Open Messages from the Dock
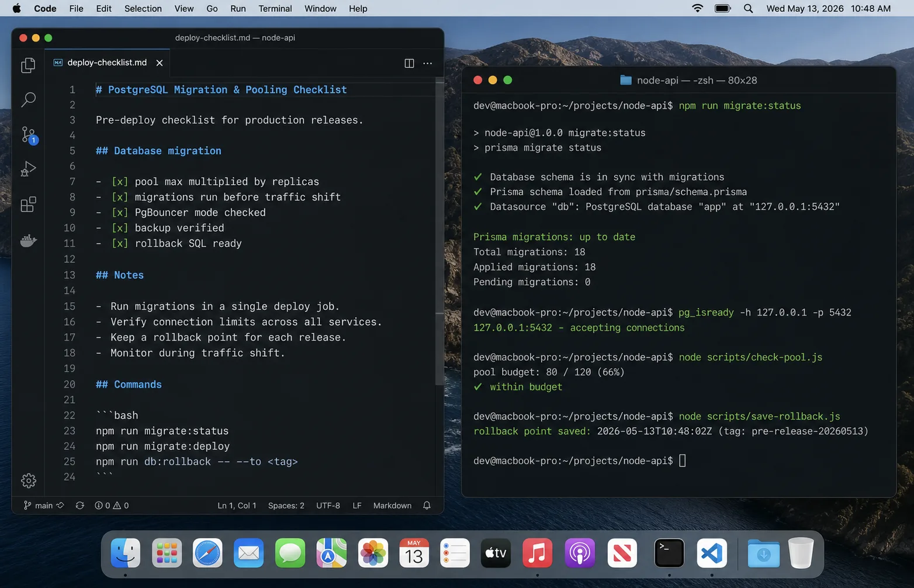Image resolution: width=914 pixels, height=588 pixels. coord(290,553)
